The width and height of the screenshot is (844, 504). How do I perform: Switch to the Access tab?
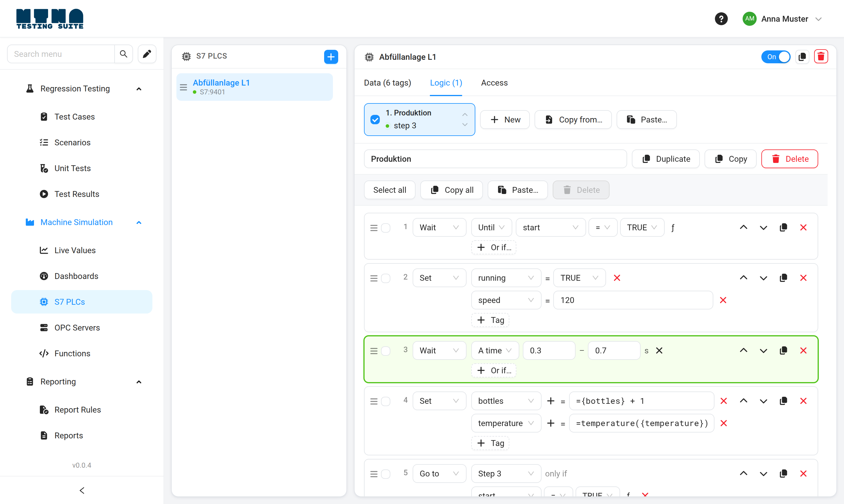(x=494, y=83)
